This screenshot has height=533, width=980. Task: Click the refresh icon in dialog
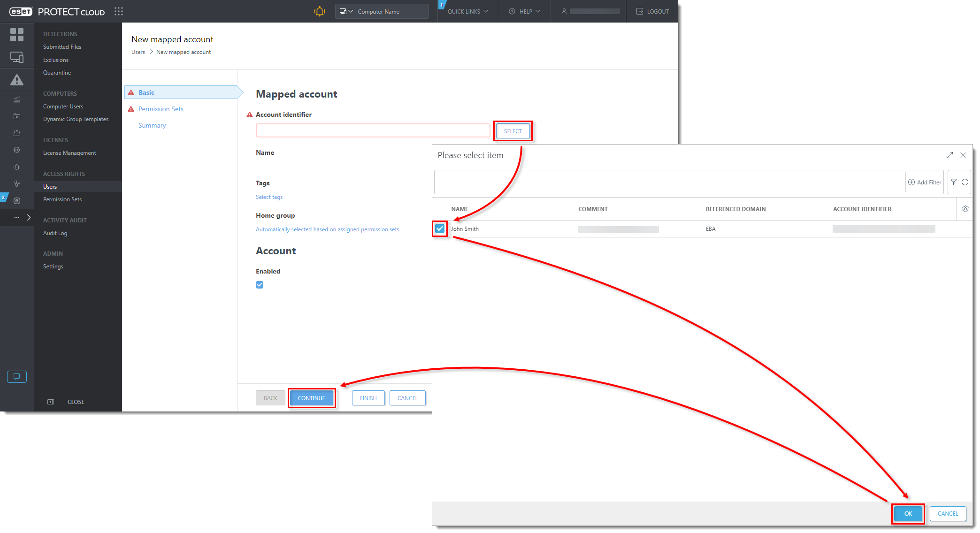[x=965, y=182]
